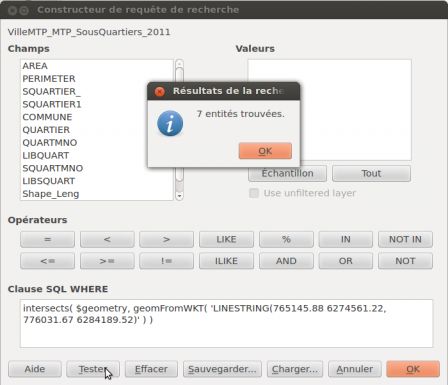Insert the = operator

point(47,239)
